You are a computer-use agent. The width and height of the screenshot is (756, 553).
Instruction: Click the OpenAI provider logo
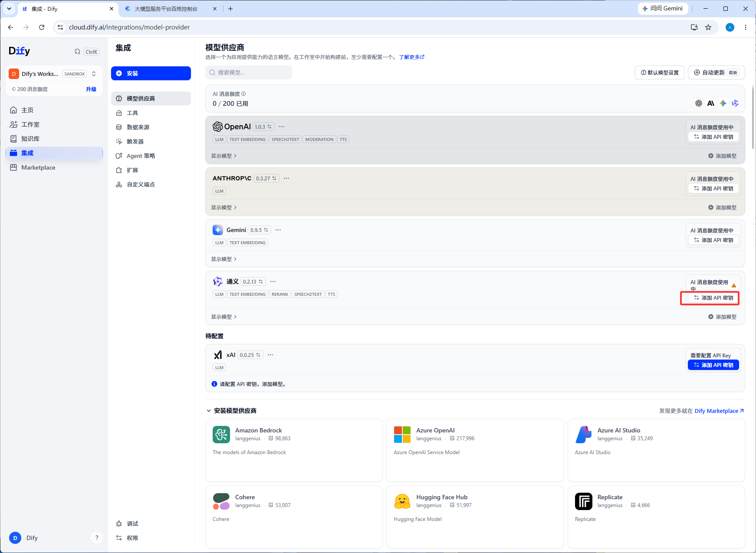pos(232,127)
